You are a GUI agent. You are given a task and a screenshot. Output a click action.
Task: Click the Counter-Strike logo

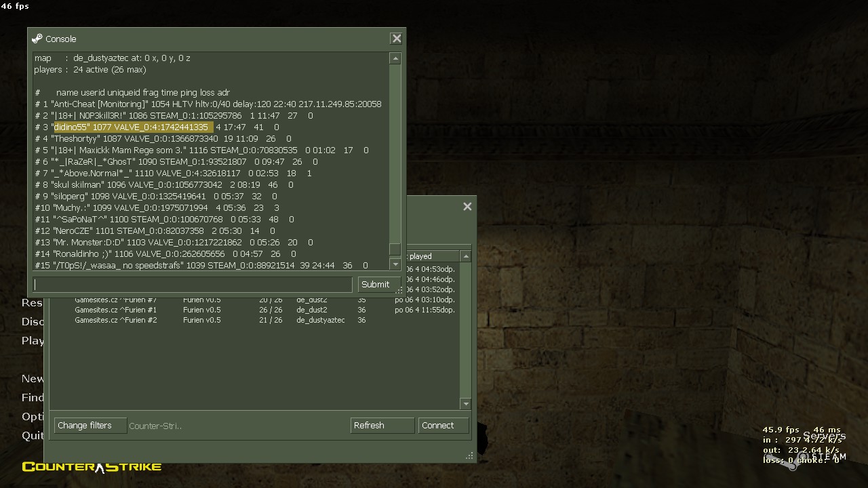tap(92, 467)
